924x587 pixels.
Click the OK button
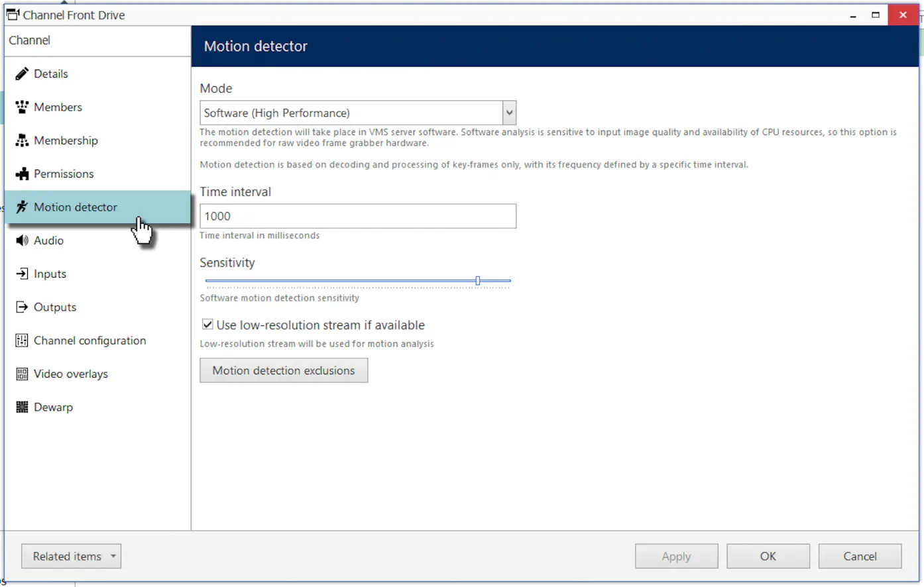tap(768, 557)
